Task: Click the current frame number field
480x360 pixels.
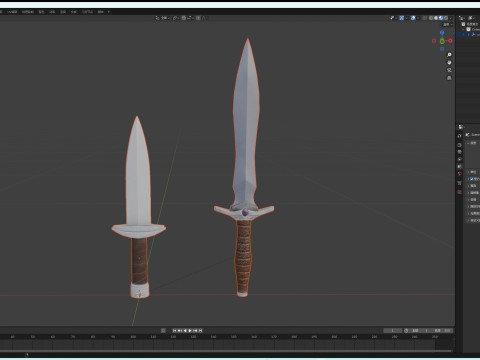Action: click(x=392, y=331)
